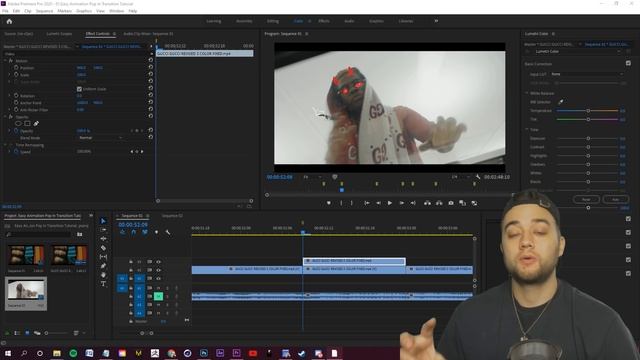Expand the Scale property

point(10,75)
